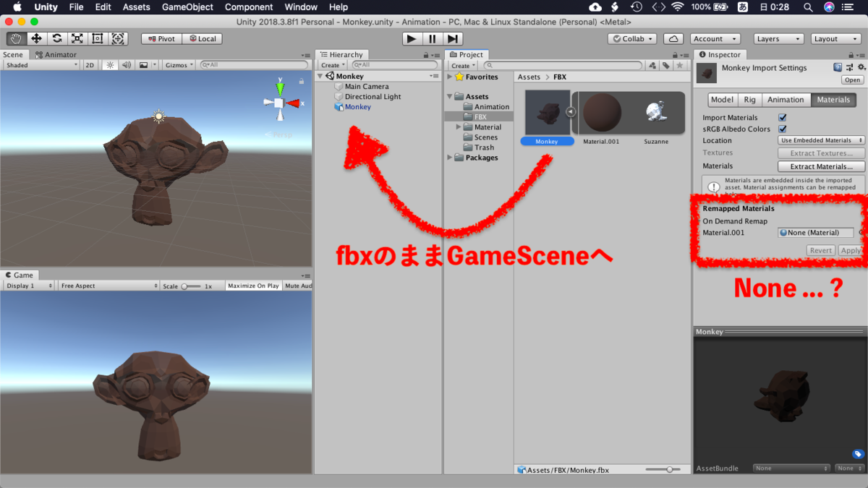Image resolution: width=868 pixels, height=488 pixels.
Task: Click the Time Machine icon in menu bar
Action: pyautogui.click(x=636, y=7)
